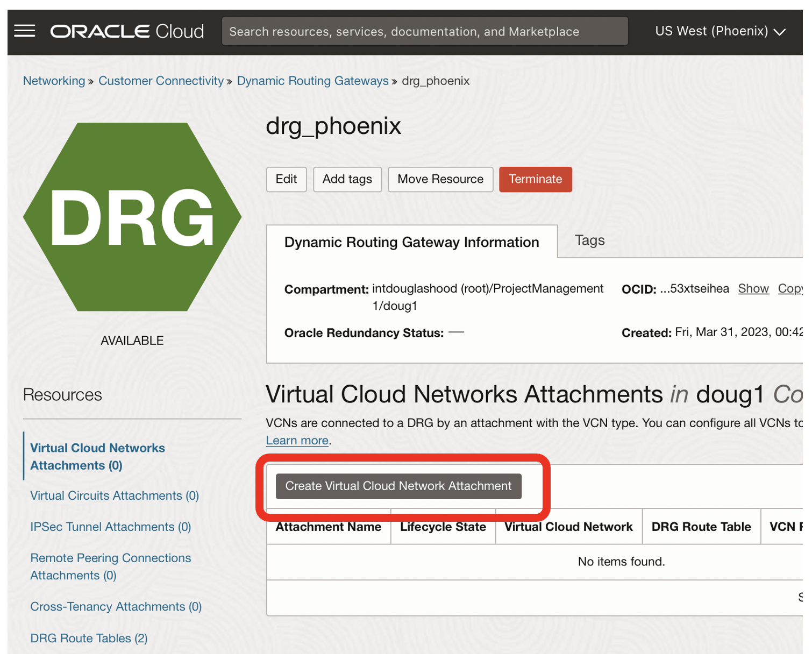Open the hamburger navigation menu
Viewport: 812px width, 666px height.
click(x=25, y=31)
